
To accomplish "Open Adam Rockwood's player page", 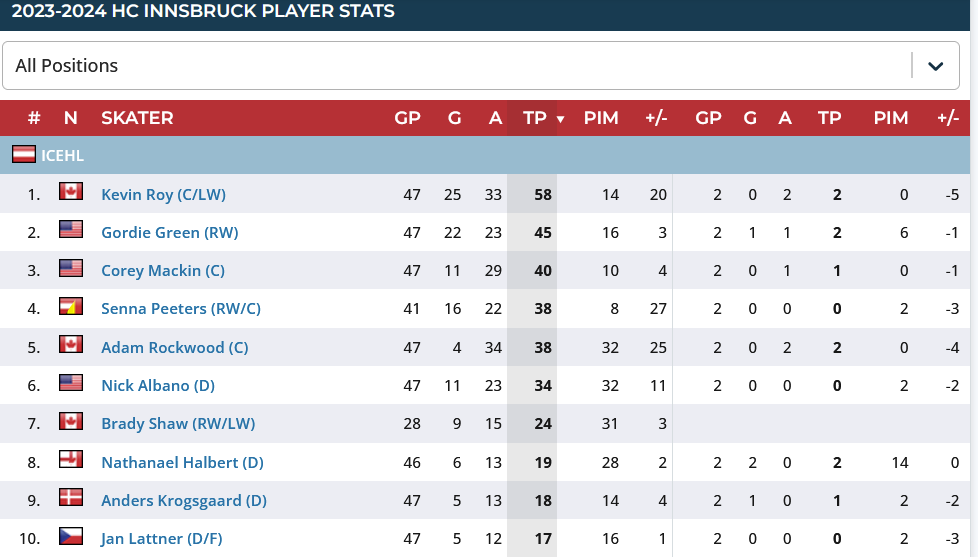I will coord(174,348).
